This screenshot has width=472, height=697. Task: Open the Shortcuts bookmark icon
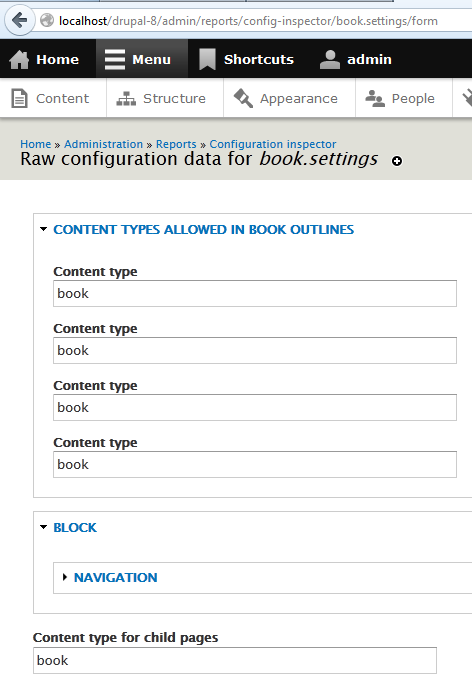coord(207,60)
